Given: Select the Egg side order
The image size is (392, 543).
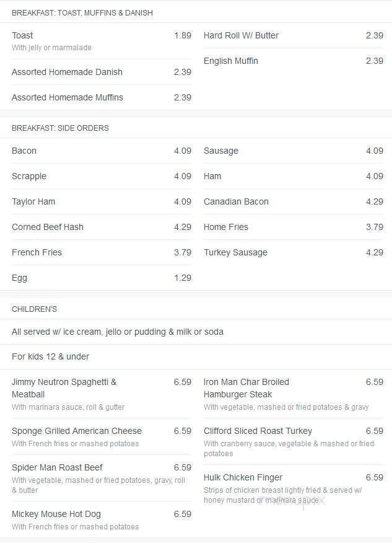Looking at the screenshot, I should click(102, 278).
